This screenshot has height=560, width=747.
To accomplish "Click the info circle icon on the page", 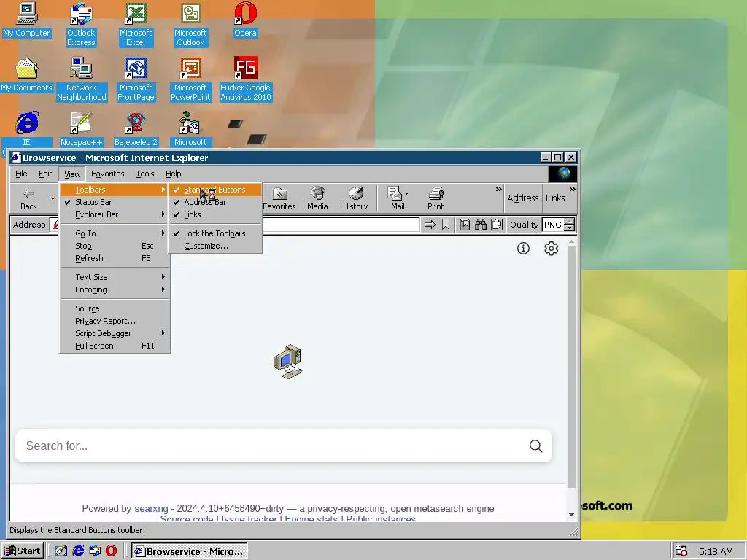I will click(x=523, y=248).
